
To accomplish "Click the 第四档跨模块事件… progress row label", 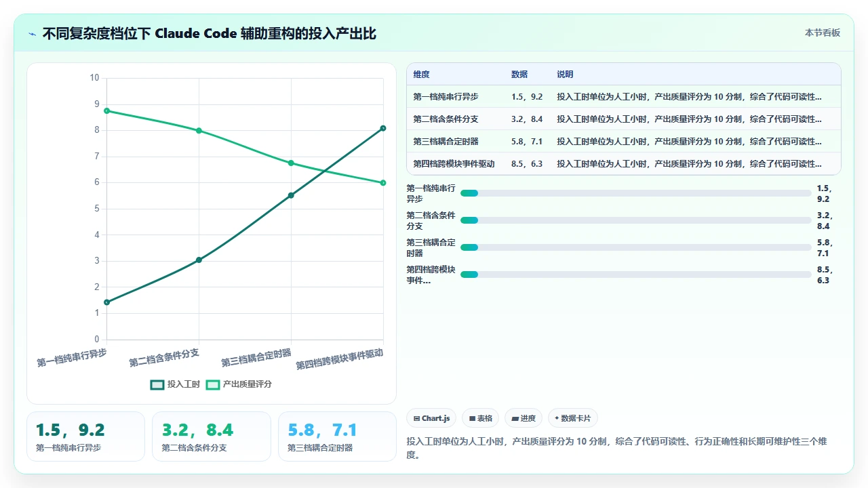I will [431, 275].
